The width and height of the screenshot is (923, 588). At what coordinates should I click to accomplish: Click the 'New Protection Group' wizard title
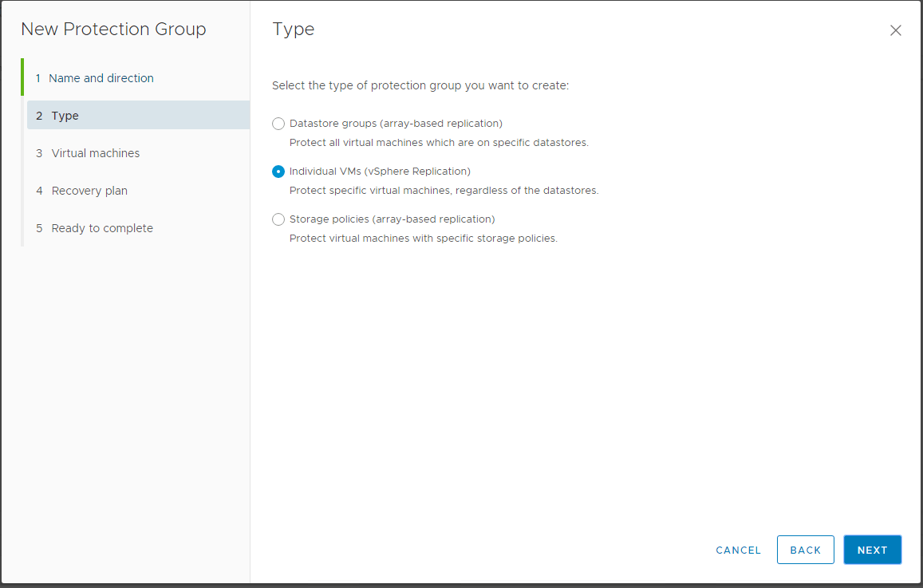[113, 30]
